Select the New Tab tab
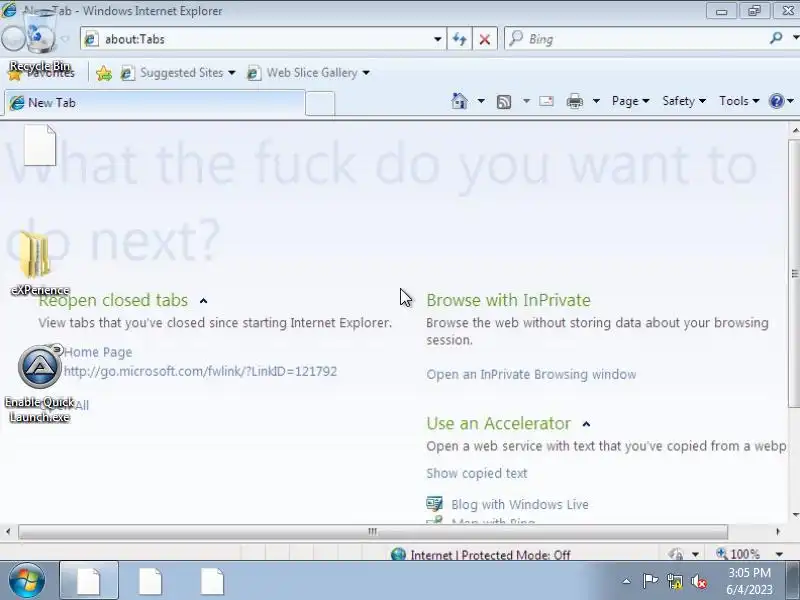The height and width of the screenshot is (600, 800). 155,103
